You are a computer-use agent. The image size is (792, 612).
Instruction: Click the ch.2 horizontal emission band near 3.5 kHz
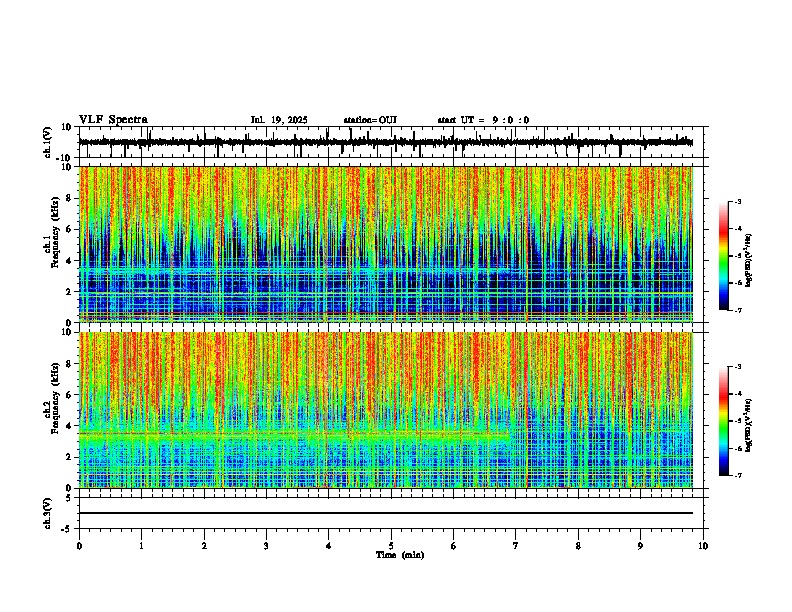(294, 434)
